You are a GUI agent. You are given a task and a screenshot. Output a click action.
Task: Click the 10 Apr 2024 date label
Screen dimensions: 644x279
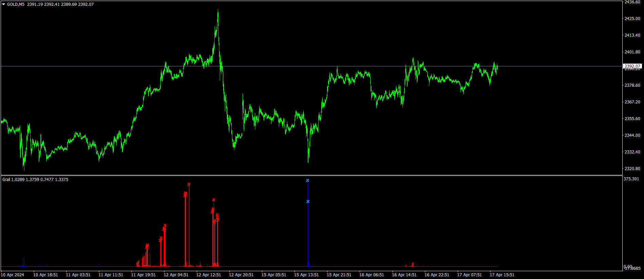pos(13,275)
